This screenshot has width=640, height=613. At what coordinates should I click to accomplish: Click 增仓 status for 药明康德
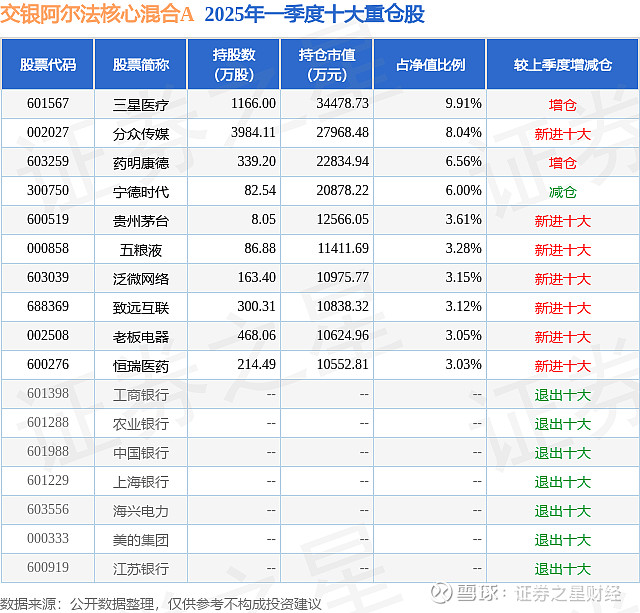coord(563,163)
